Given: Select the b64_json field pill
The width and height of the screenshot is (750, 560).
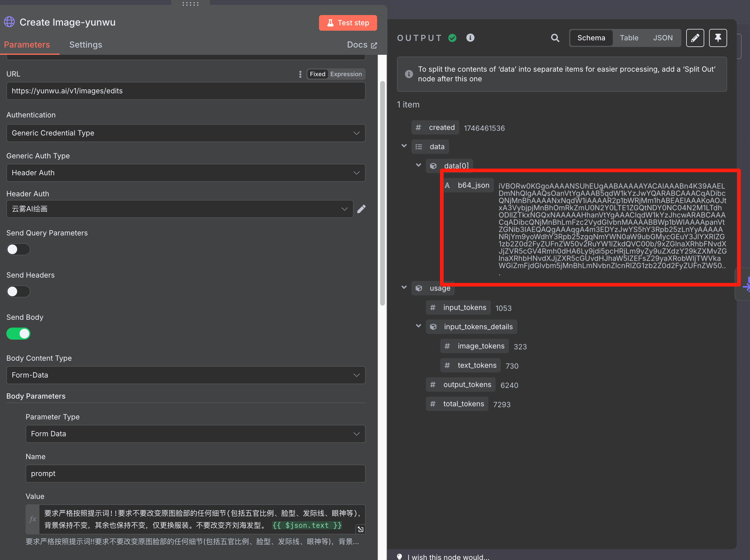Looking at the screenshot, I should (x=467, y=185).
